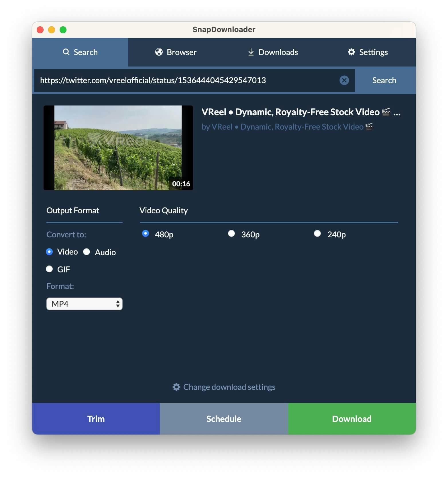Click the Schedule button
The width and height of the screenshot is (448, 477).
pyautogui.click(x=224, y=419)
